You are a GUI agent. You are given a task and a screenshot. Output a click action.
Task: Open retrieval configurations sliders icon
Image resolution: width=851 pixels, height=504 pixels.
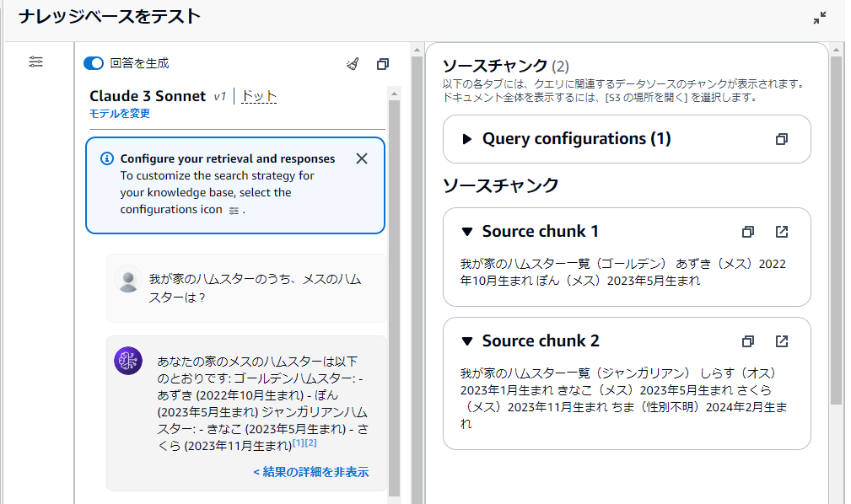click(x=35, y=62)
